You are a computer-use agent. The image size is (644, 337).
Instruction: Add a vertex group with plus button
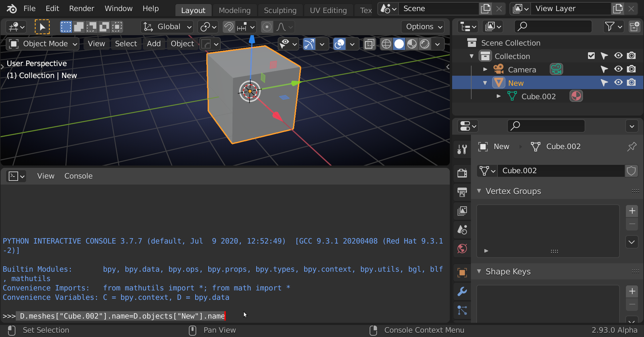tap(633, 211)
